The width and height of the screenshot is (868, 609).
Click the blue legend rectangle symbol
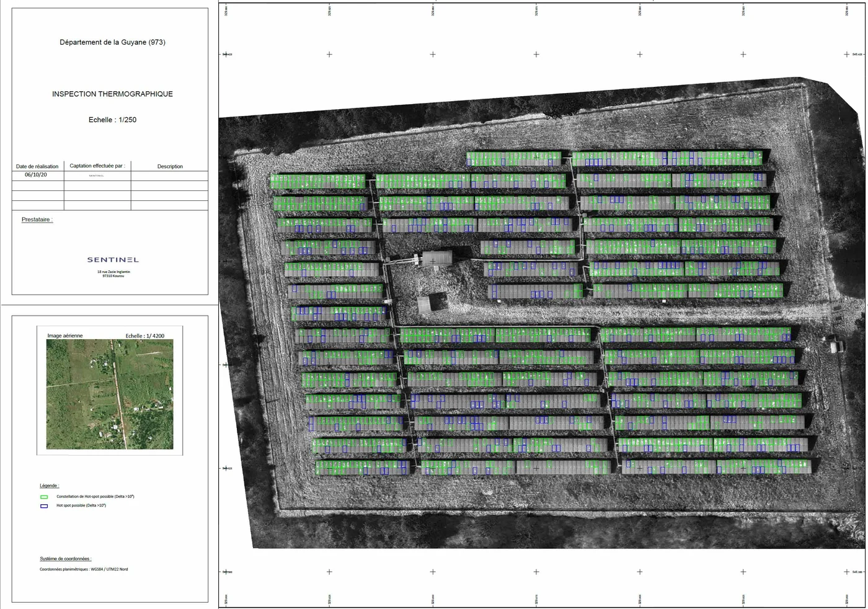click(x=44, y=506)
